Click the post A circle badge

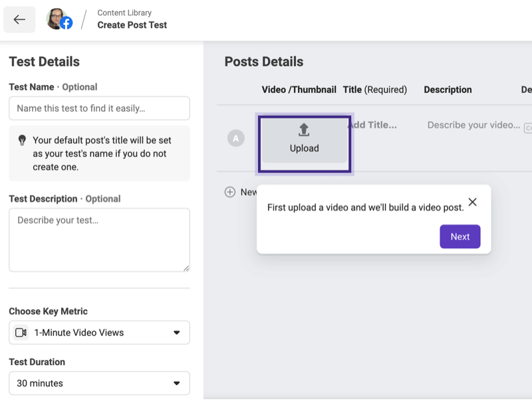tap(236, 138)
